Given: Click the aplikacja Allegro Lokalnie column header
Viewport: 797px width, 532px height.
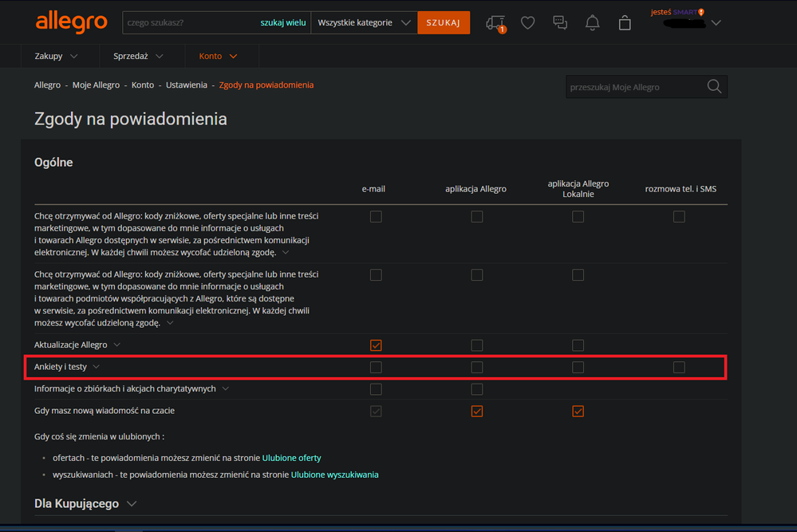Looking at the screenshot, I should 578,188.
